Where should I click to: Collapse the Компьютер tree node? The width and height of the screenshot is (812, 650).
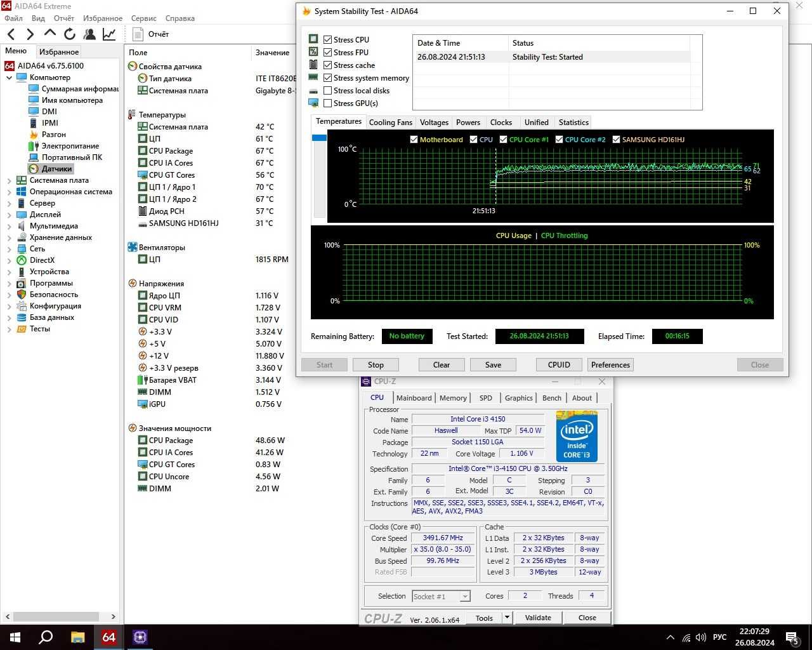9,77
